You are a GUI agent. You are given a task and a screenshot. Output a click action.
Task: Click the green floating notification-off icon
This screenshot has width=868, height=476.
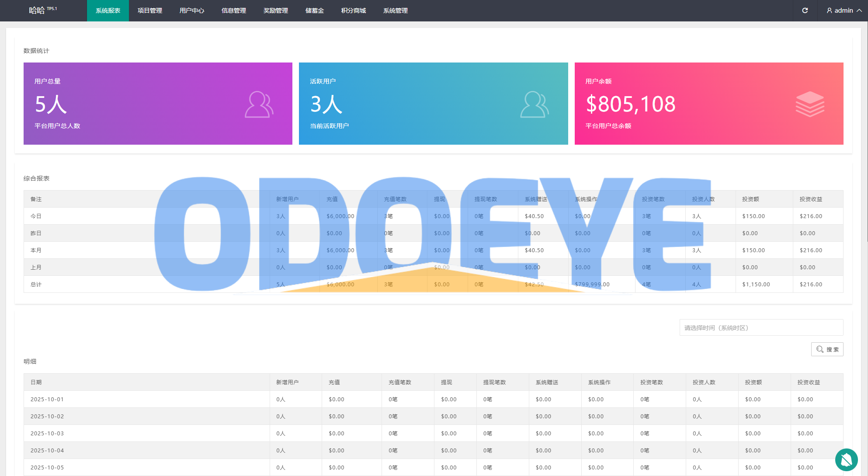846,459
